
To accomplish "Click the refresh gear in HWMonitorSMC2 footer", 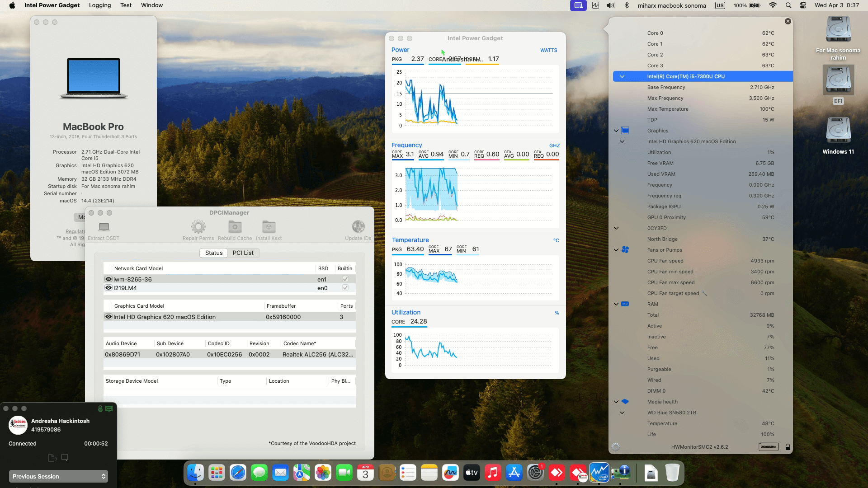I will coord(615,446).
